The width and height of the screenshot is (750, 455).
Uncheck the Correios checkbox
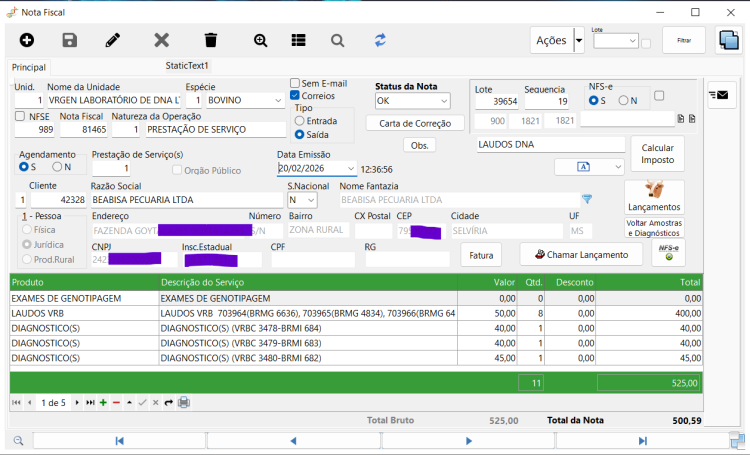click(x=295, y=96)
